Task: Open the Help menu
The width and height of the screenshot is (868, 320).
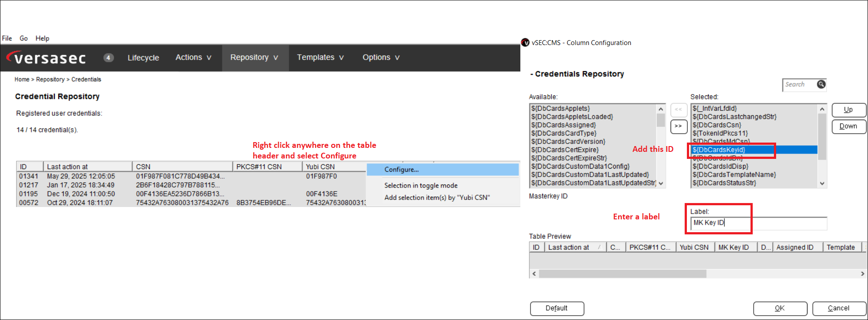Action: pyautogui.click(x=42, y=38)
